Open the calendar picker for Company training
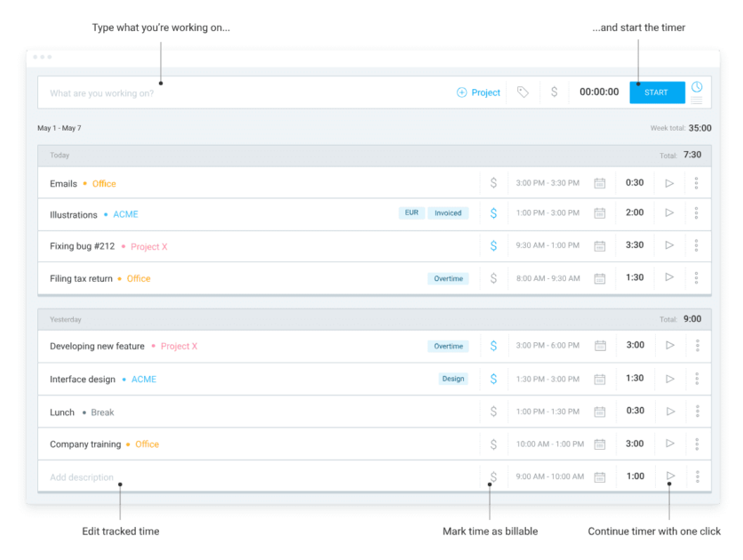The height and width of the screenshot is (560, 743). (600, 444)
